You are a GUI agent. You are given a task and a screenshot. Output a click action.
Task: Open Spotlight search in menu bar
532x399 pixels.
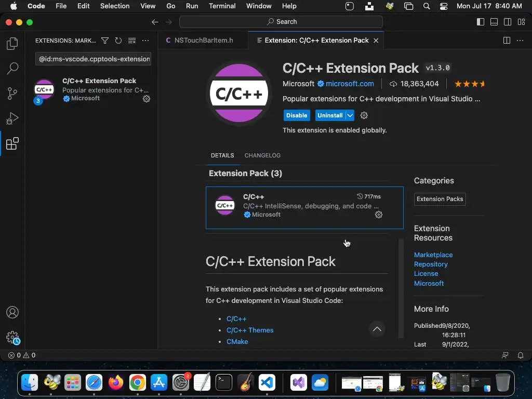point(427,6)
